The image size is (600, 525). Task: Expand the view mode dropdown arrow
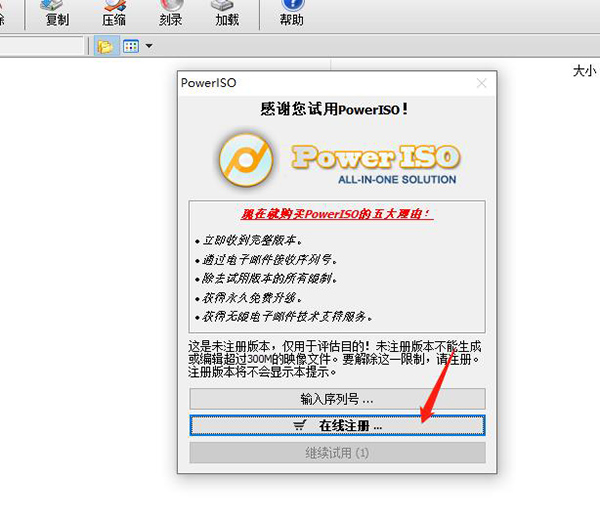[x=149, y=46]
